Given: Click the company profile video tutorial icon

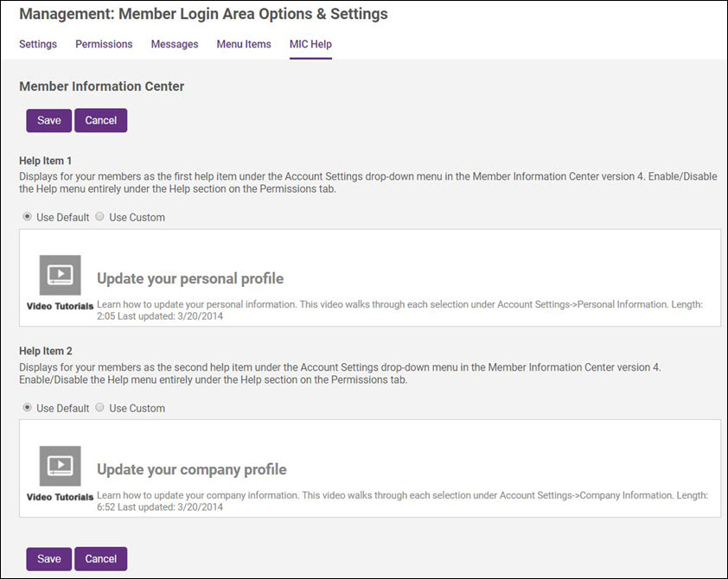Looking at the screenshot, I should (x=60, y=466).
